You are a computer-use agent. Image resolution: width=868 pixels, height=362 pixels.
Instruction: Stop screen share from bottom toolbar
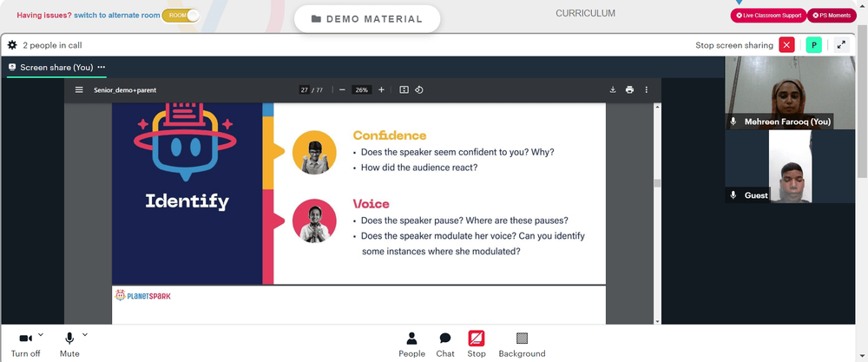(476, 345)
